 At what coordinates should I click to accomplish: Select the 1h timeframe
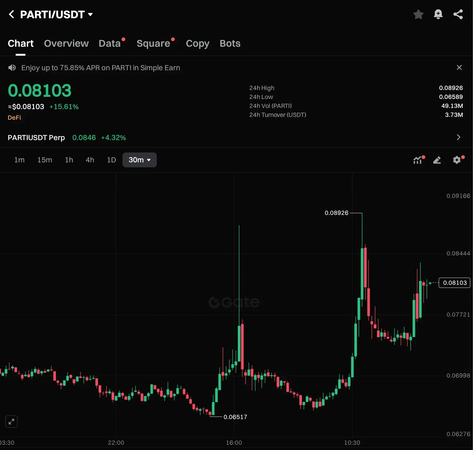[69, 160]
